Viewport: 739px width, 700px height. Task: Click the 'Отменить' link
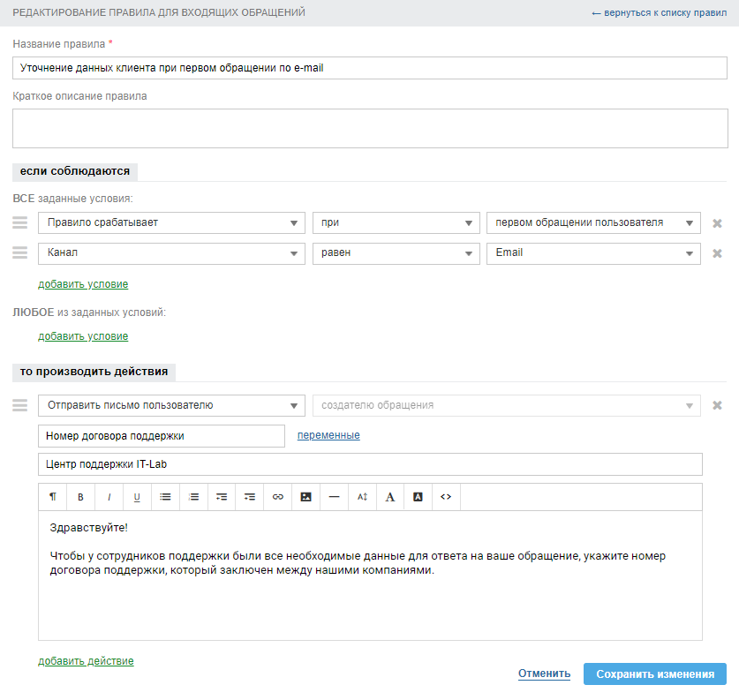point(544,674)
